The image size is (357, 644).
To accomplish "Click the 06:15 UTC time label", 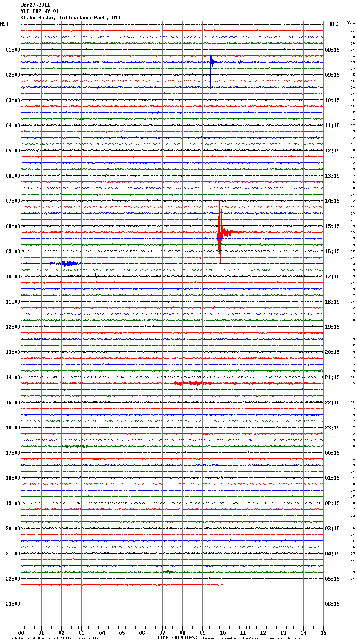I will [x=332, y=604].
